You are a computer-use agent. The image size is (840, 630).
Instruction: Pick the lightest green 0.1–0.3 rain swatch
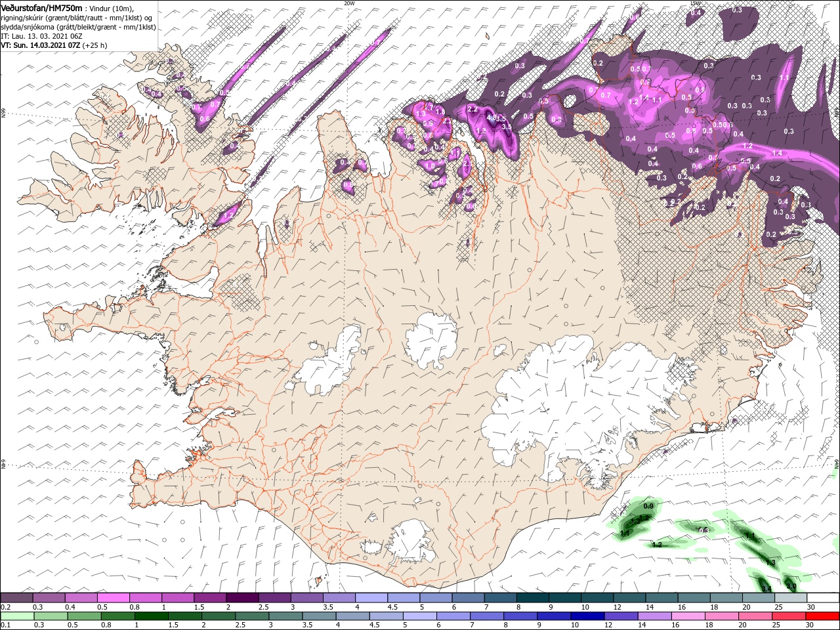click(x=17, y=616)
